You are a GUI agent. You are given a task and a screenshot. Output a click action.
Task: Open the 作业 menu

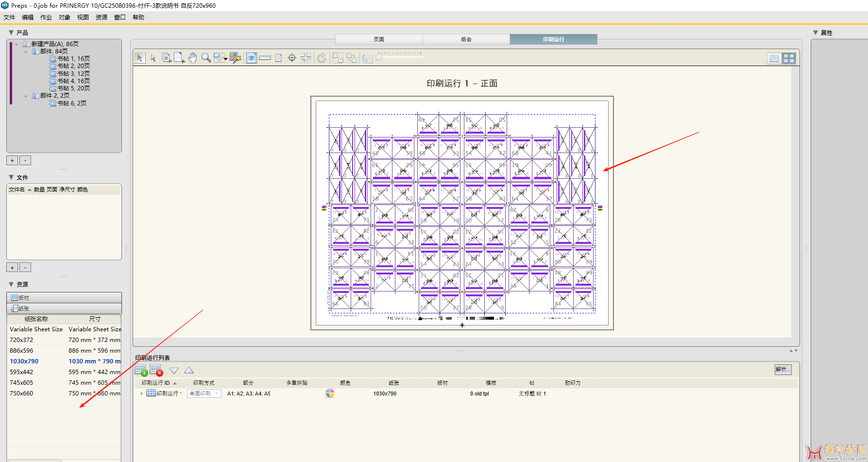tap(46, 17)
